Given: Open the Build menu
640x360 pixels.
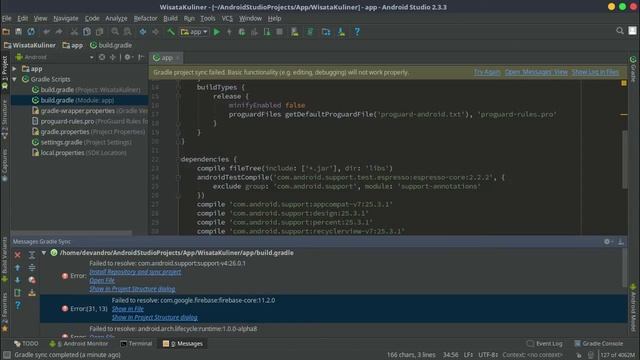Looking at the screenshot, I should pos(170,18).
